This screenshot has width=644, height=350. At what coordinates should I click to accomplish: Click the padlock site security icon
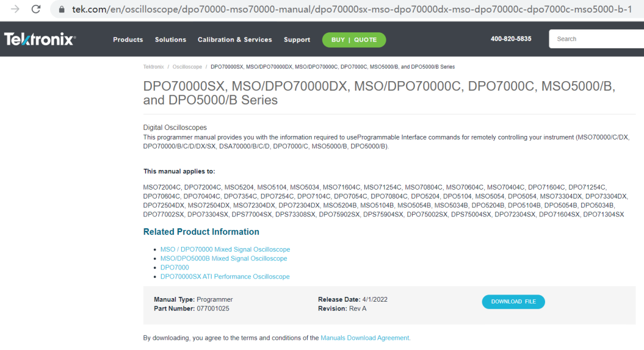(x=61, y=9)
